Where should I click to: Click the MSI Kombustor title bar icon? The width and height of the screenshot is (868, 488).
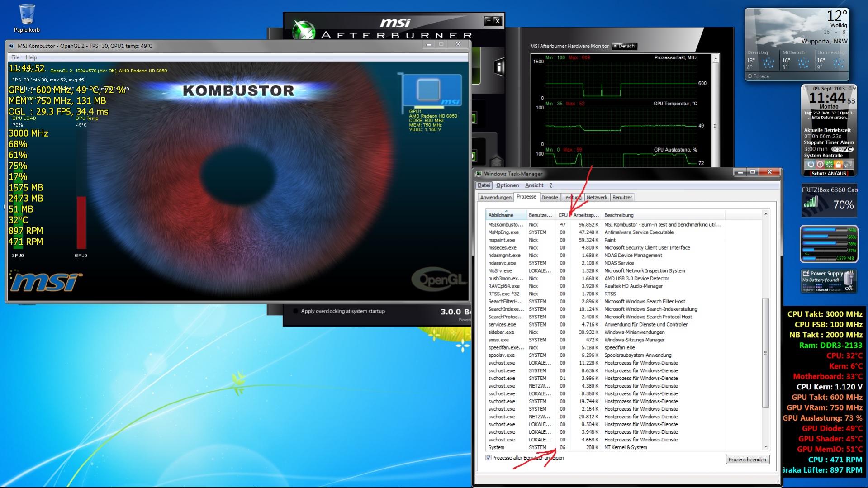(x=12, y=46)
